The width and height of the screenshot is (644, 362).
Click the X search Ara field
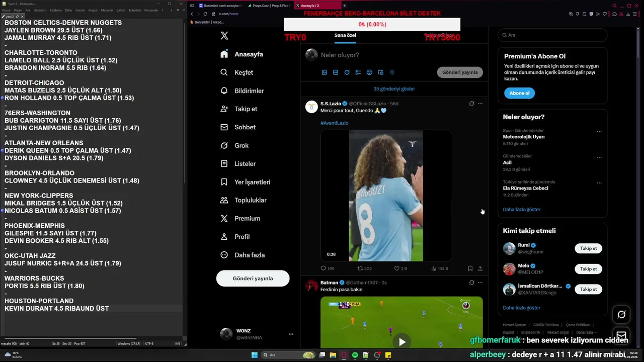(552, 35)
